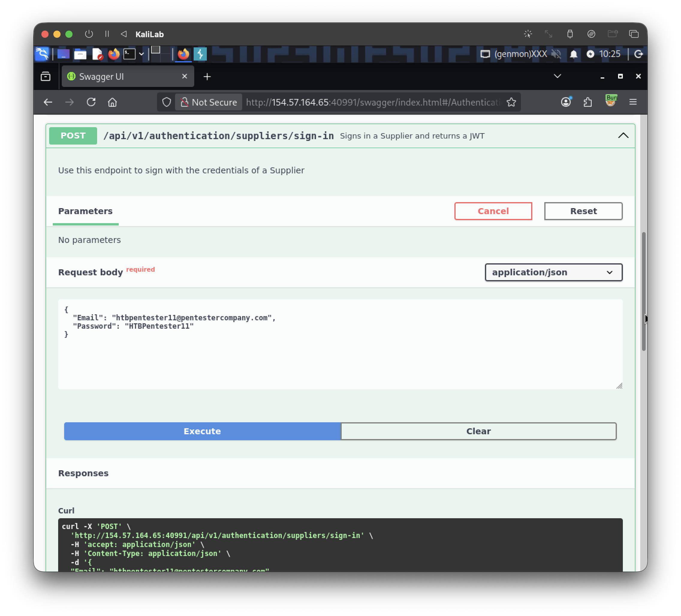Go to the Firefox home page
Image resolution: width=681 pixels, height=616 pixels.
[112, 102]
